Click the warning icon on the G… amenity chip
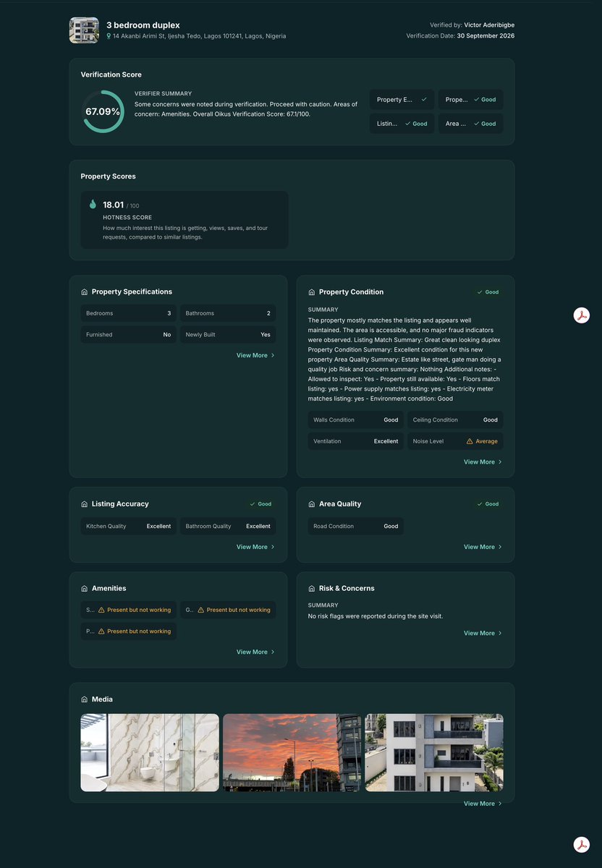The height and width of the screenshot is (868, 602). click(x=200, y=610)
